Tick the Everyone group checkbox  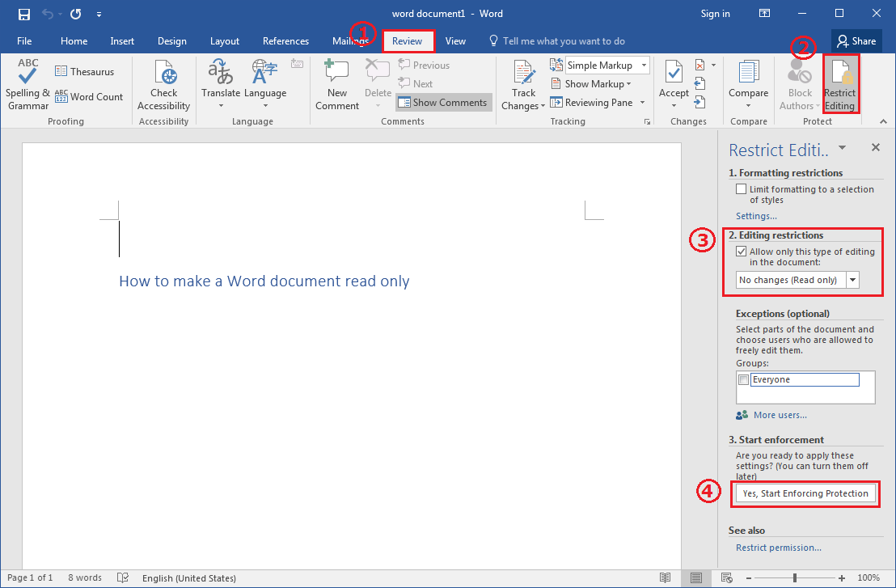(x=743, y=380)
